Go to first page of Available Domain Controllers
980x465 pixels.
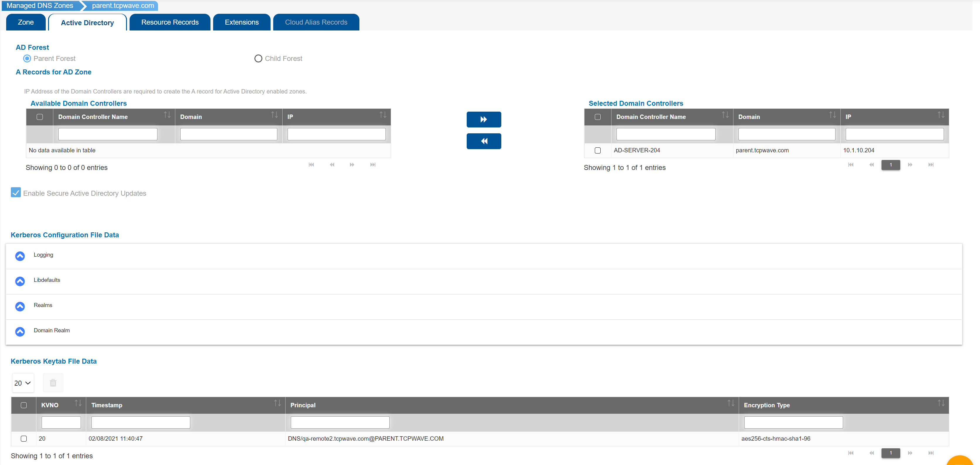(x=311, y=165)
